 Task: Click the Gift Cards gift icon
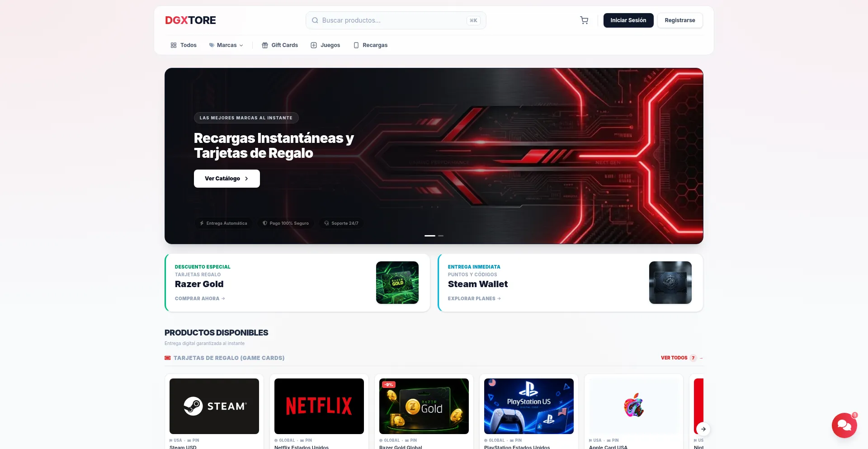[x=265, y=45]
